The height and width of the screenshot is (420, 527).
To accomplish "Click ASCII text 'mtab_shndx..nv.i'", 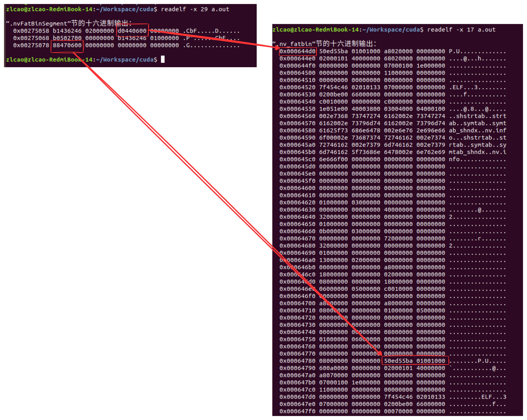I will click(478, 152).
